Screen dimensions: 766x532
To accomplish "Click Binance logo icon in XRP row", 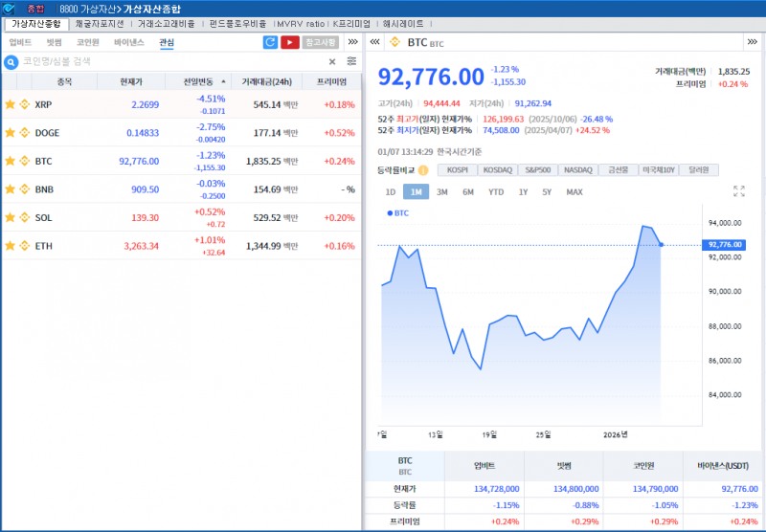I will pyautogui.click(x=25, y=104).
